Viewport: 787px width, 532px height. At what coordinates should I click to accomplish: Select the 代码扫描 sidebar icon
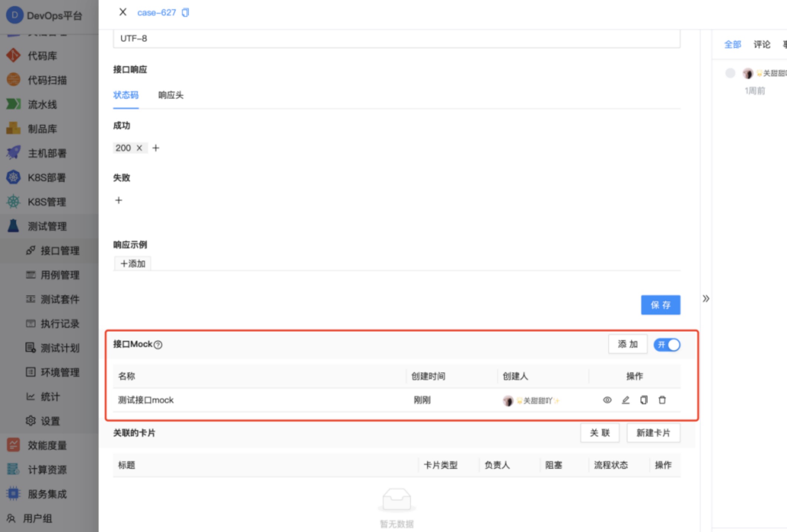coord(13,80)
